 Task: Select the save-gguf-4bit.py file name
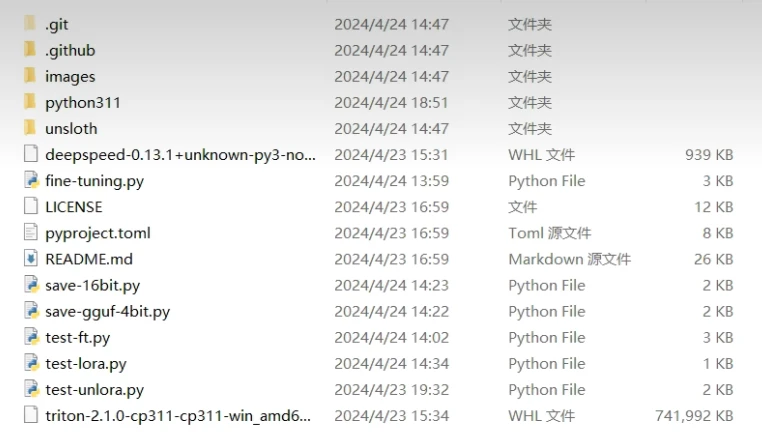pos(107,311)
